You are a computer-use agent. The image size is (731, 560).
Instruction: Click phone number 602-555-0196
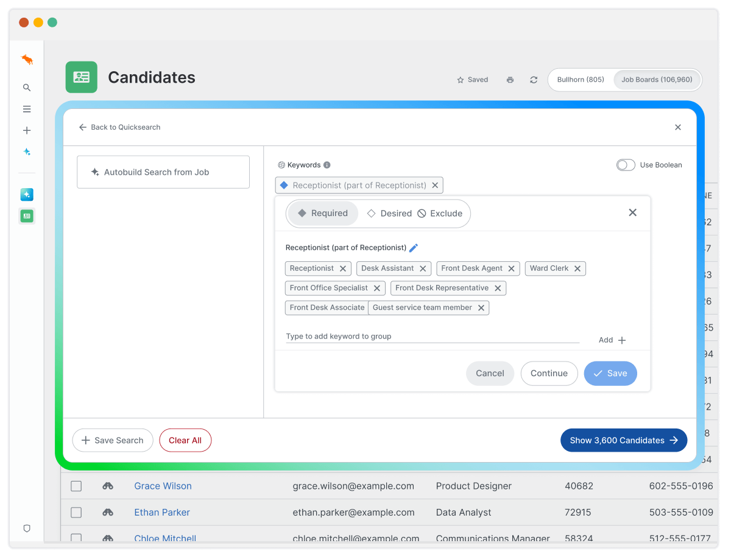pyautogui.click(x=681, y=486)
